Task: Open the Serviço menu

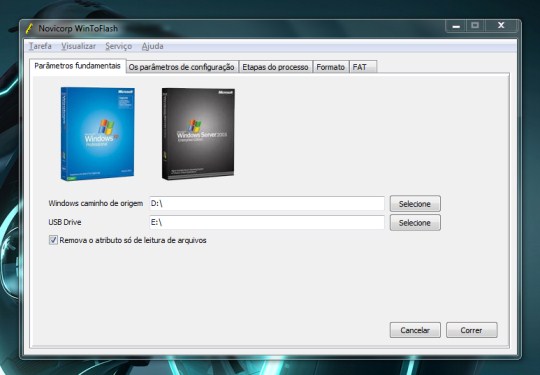Action: (x=118, y=46)
